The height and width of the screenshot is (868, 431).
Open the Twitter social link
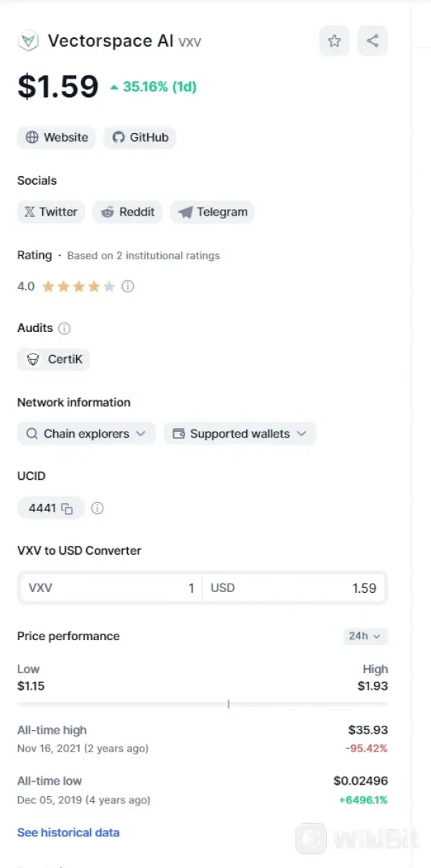51,212
